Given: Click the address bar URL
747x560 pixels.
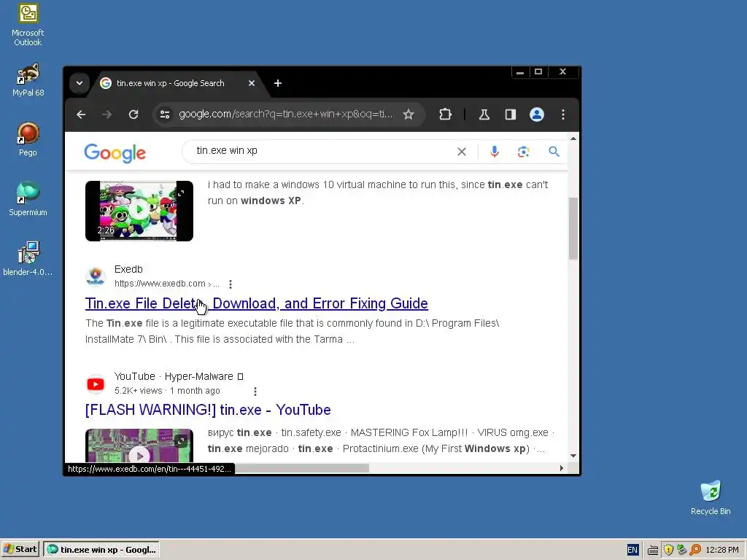Looking at the screenshot, I should coord(286,114).
